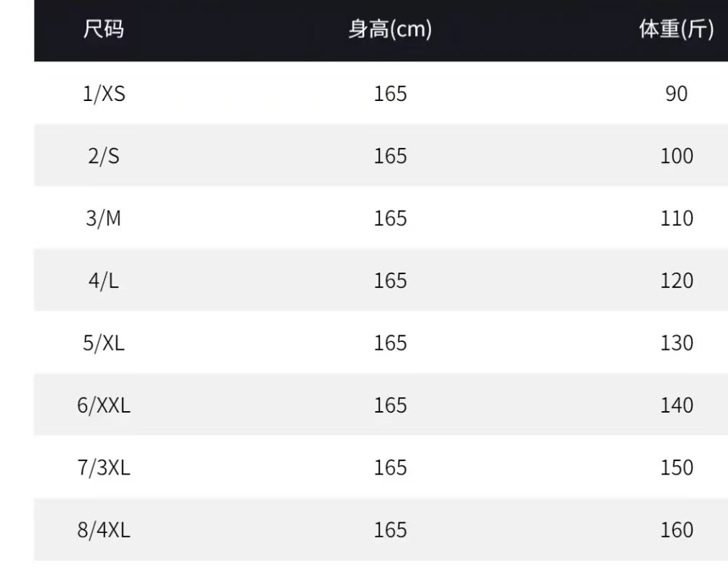Click the 尺码 column header
Screen dimensions: 728x585
tap(104, 30)
